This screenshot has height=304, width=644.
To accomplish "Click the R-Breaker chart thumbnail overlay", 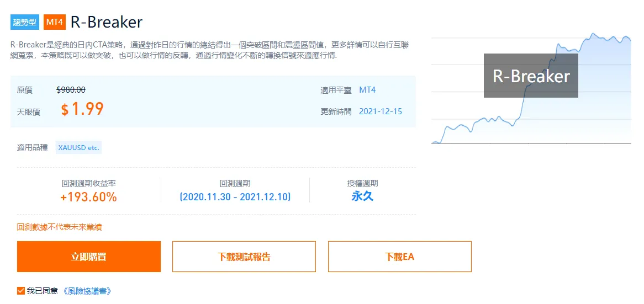I will (x=531, y=76).
